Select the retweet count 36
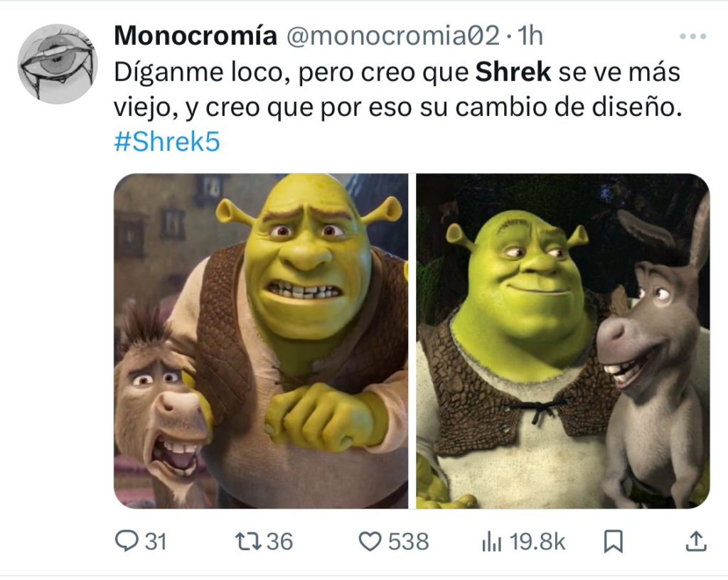 pos(280,542)
